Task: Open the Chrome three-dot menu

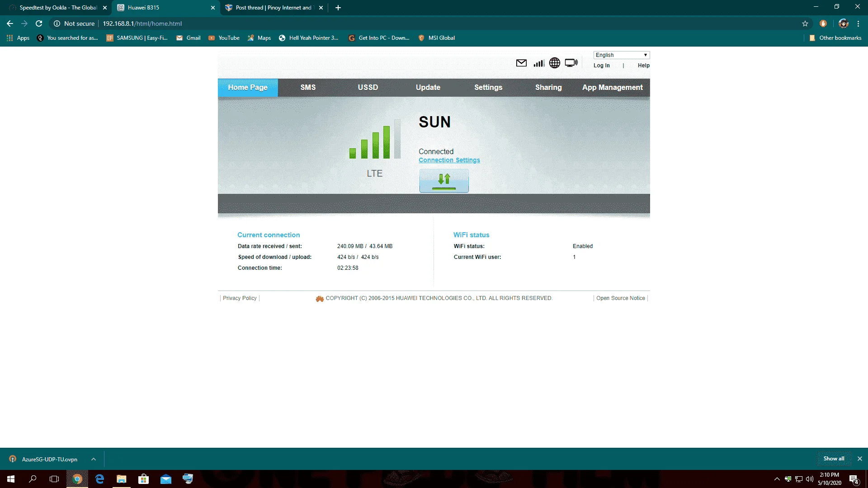Action: 858,23
